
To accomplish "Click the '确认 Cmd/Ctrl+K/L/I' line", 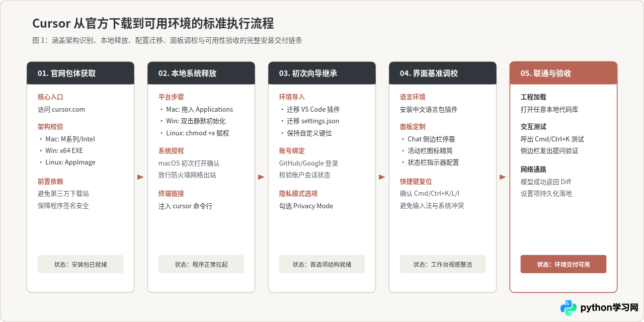I will pyautogui.click(x=430, y=194).
